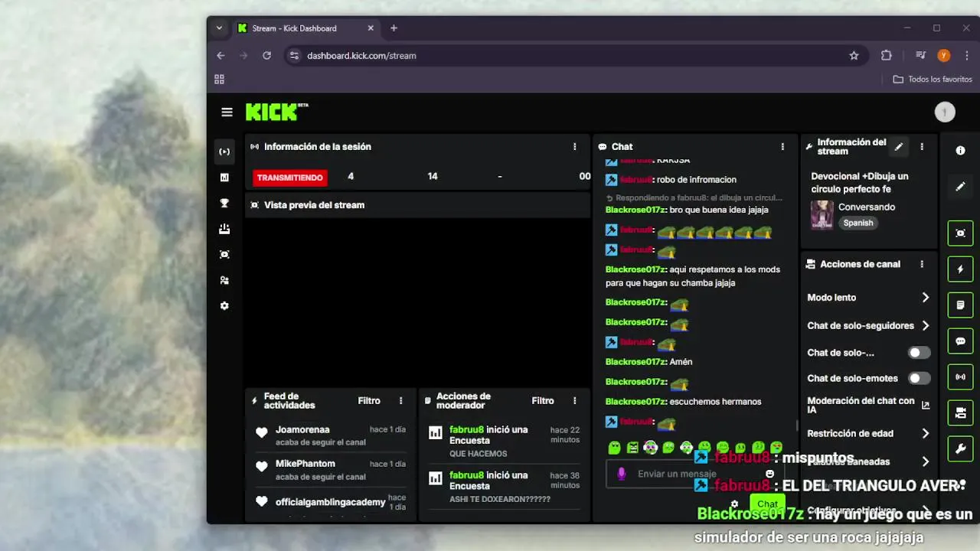Click the Spanish language tag
The image size is (980, 551).
click(858, 223)
